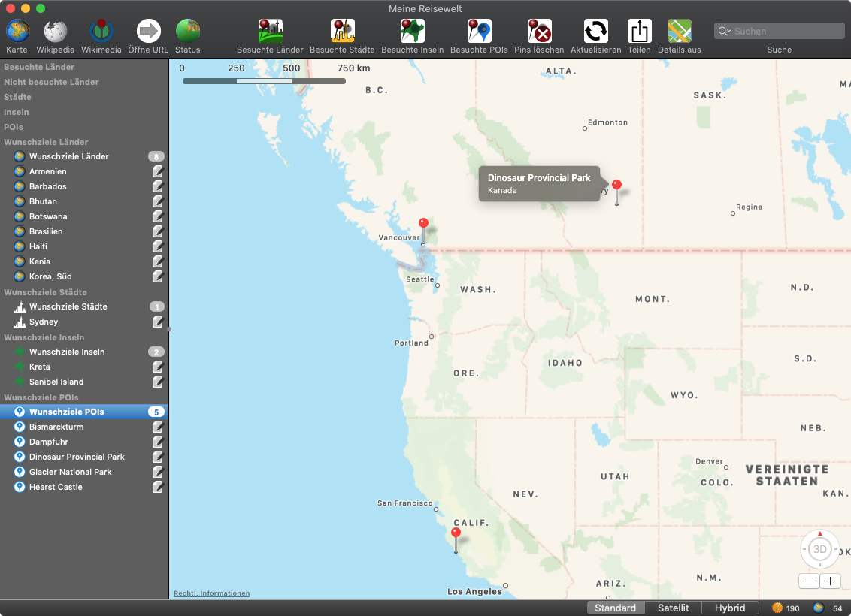
Task: Select Glacier National Park in the list
Action: click(x=70, y=472)
